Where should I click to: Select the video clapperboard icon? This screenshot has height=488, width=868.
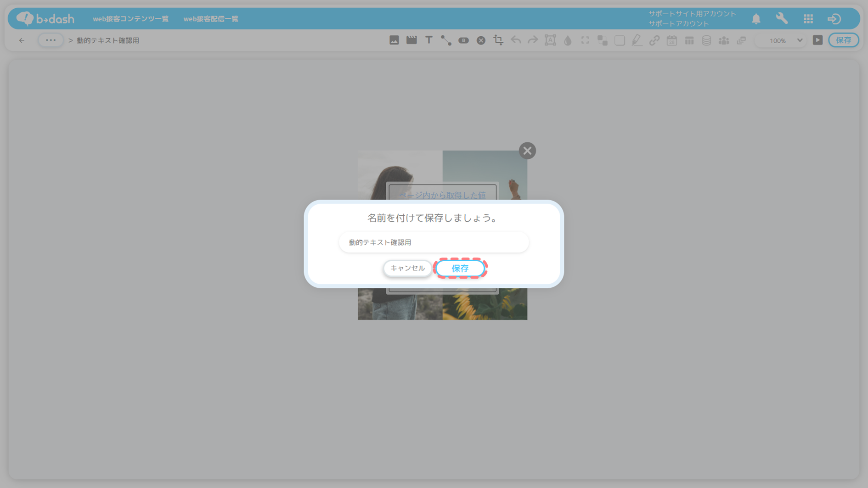pyautogui.click(x=411, y=40)
